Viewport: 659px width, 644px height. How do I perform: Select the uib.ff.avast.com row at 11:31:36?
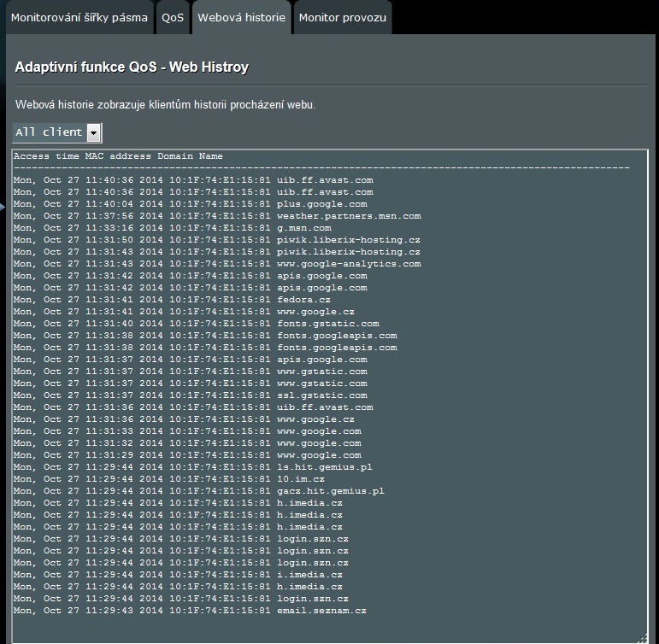point(193,407)
